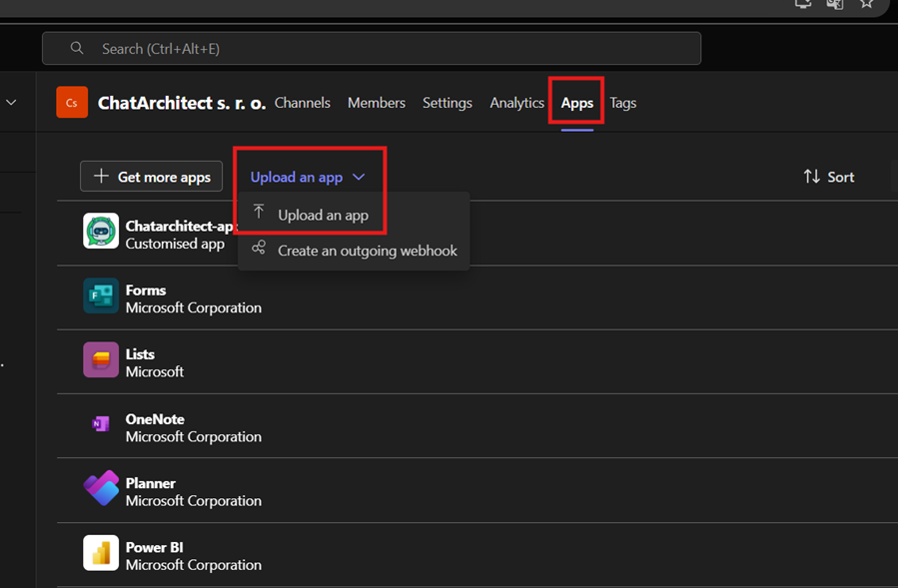Screen dimensions: 898x588
Task: Click the Get more apps button
Action: click(x=152, y=177)
